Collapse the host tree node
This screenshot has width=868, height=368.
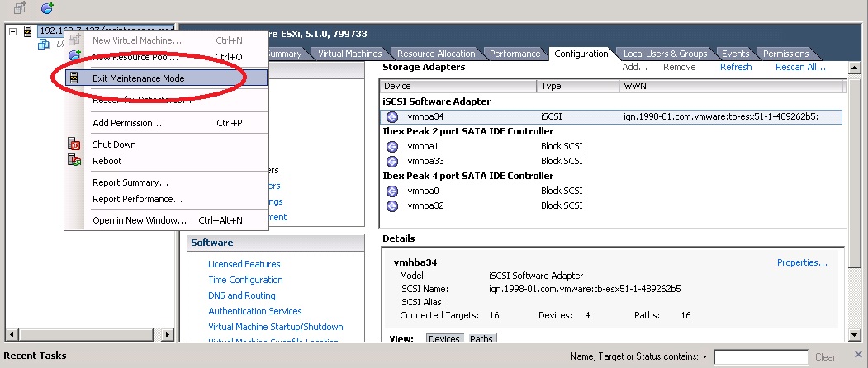pyautogui.click(x=12, y=31)
